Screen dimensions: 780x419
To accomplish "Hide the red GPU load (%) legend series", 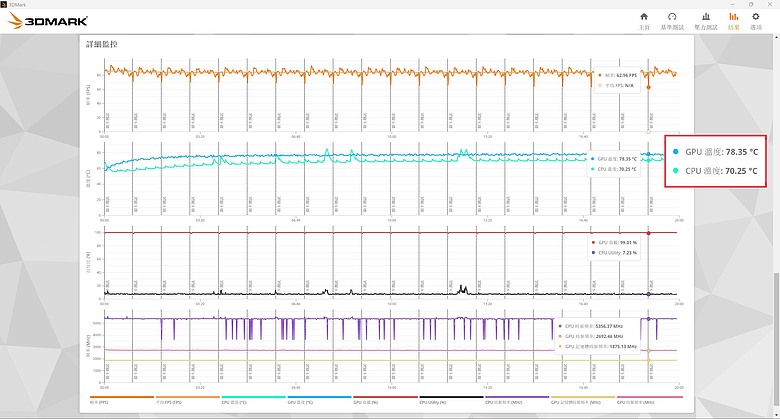I will pyautogui.click(x=385, y=400).
